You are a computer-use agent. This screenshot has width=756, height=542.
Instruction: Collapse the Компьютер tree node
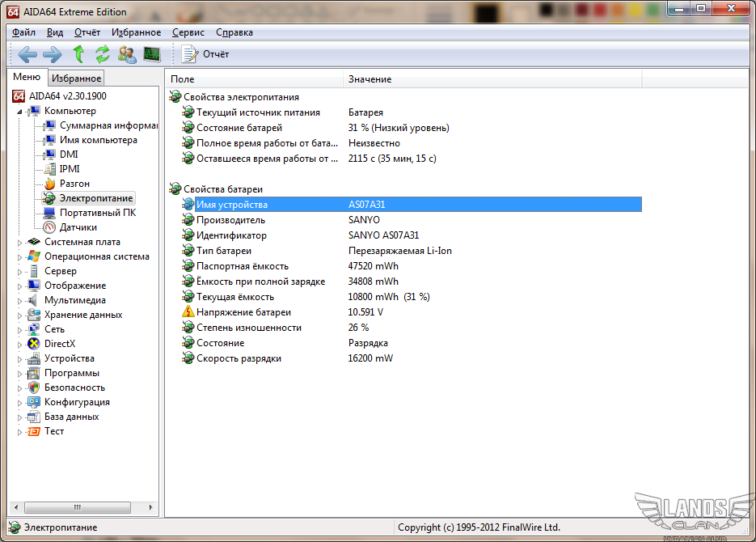19,112
